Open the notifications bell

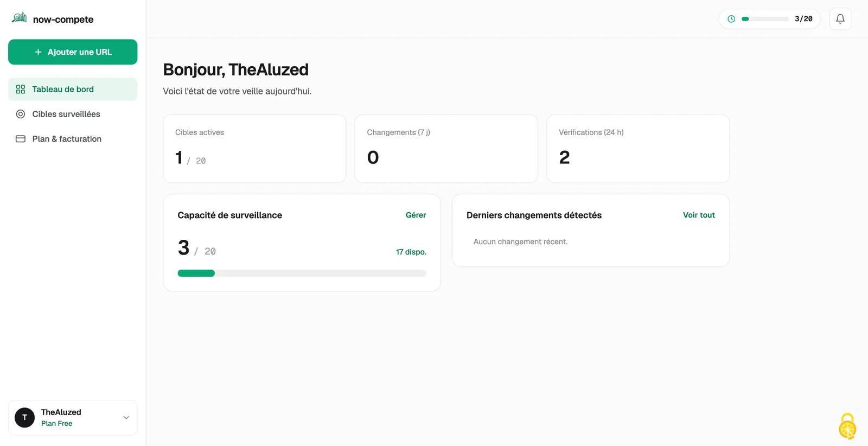840,19
